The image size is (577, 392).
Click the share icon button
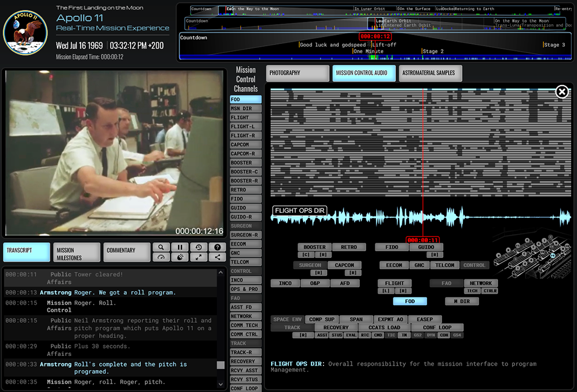pyautogui.click(x=217, y=257)
